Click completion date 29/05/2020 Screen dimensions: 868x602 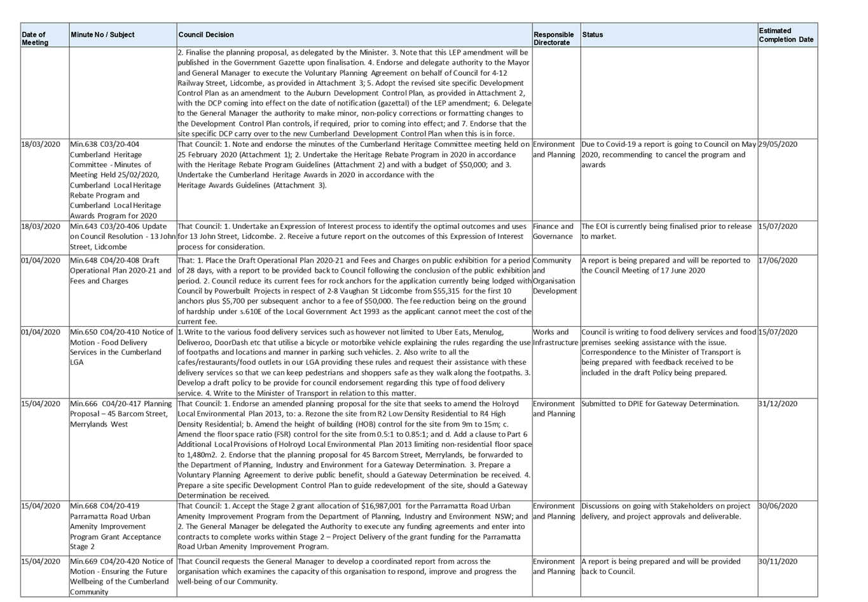[778, 144]
